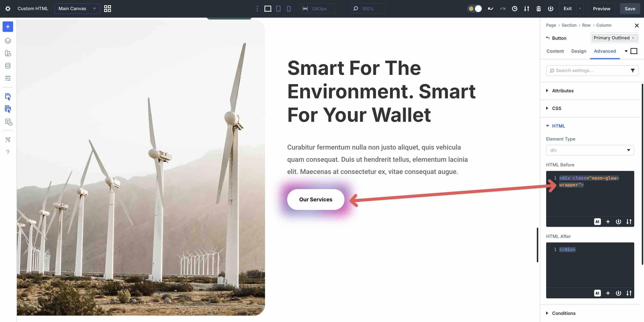This screenshot has height=322, width=644.
Task: Switch to the Design tab
Action: coord(579,51)
